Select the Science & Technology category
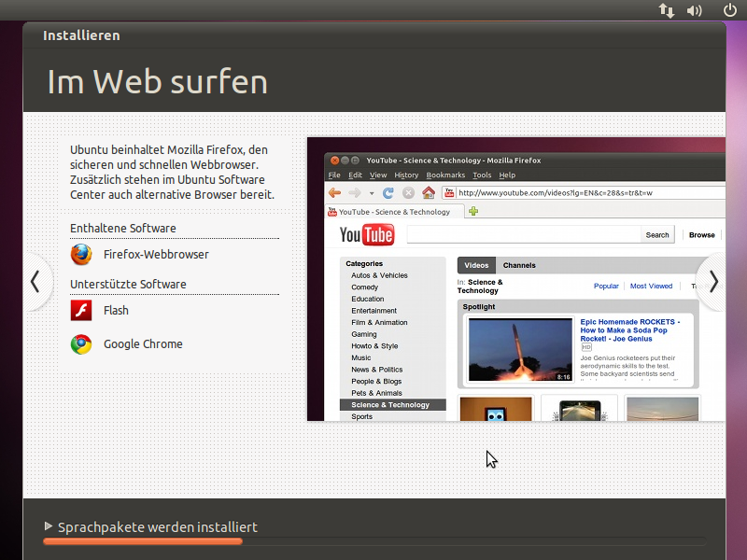 pos(393,405)
